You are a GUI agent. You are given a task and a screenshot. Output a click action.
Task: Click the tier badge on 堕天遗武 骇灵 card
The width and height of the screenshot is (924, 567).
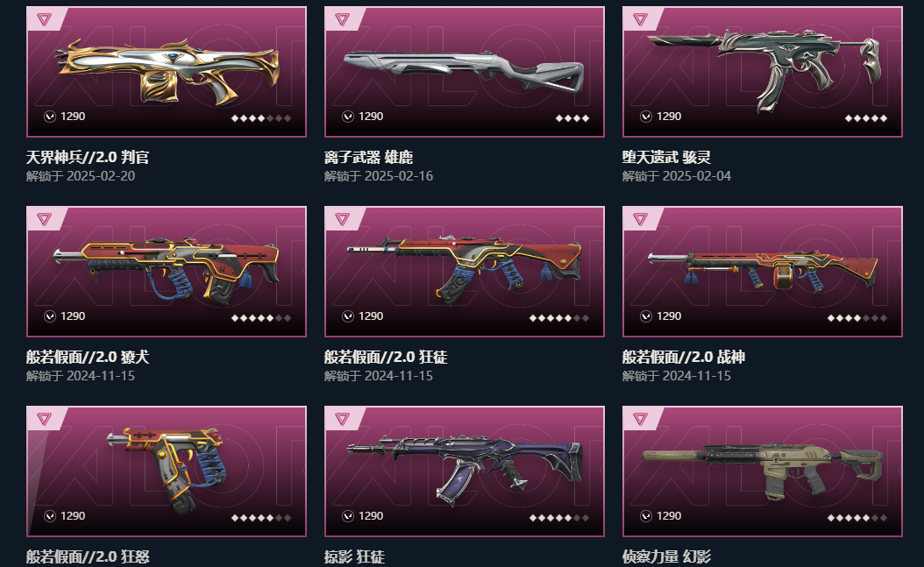tap(641, 19)
